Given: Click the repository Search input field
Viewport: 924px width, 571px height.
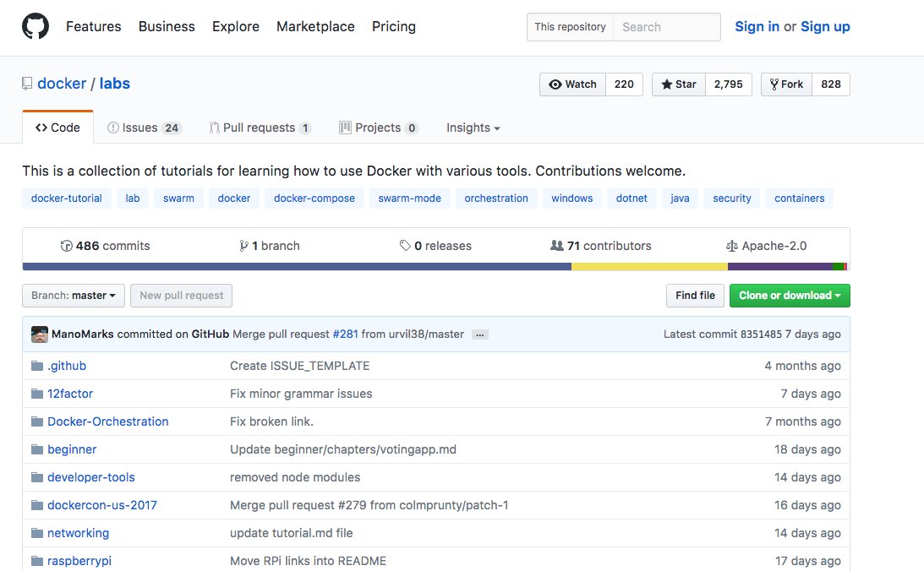Looking at the screenshot, I should point(667,27).
